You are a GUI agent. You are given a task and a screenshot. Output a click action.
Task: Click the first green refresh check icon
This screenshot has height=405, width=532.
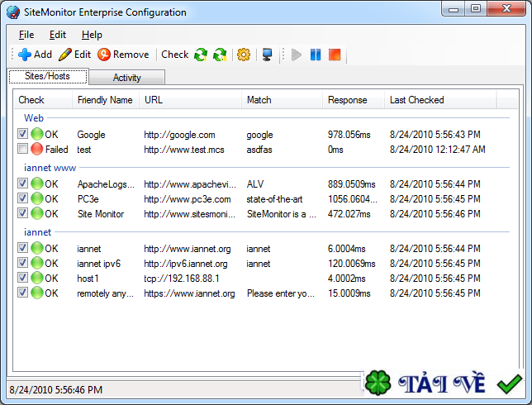click(x=201, y=55)
